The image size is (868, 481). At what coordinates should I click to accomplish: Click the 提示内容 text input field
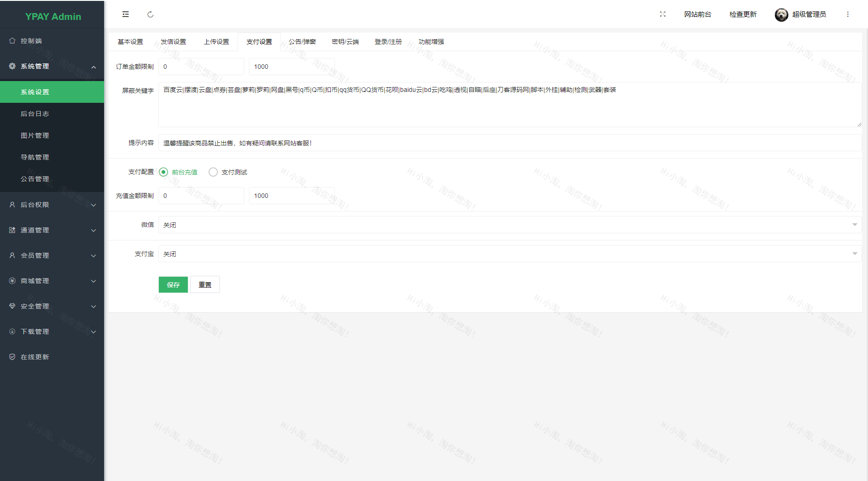pos(510,143)
